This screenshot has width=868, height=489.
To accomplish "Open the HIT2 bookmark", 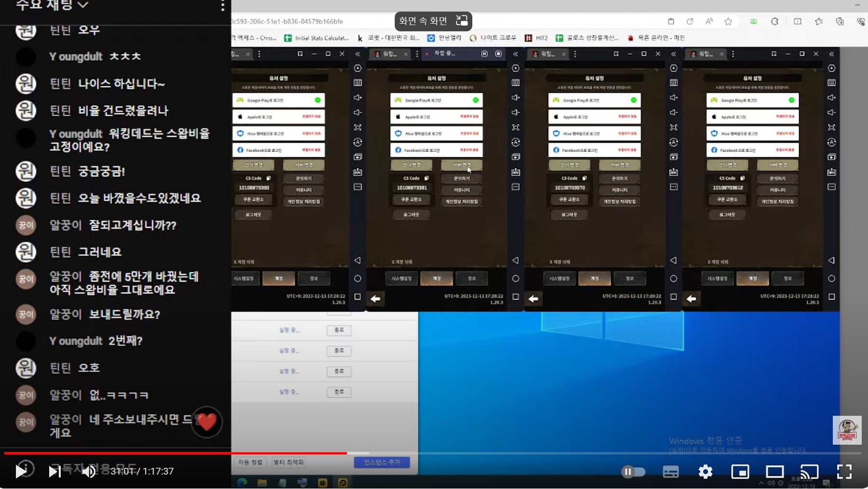I will (x=536, y=38).
